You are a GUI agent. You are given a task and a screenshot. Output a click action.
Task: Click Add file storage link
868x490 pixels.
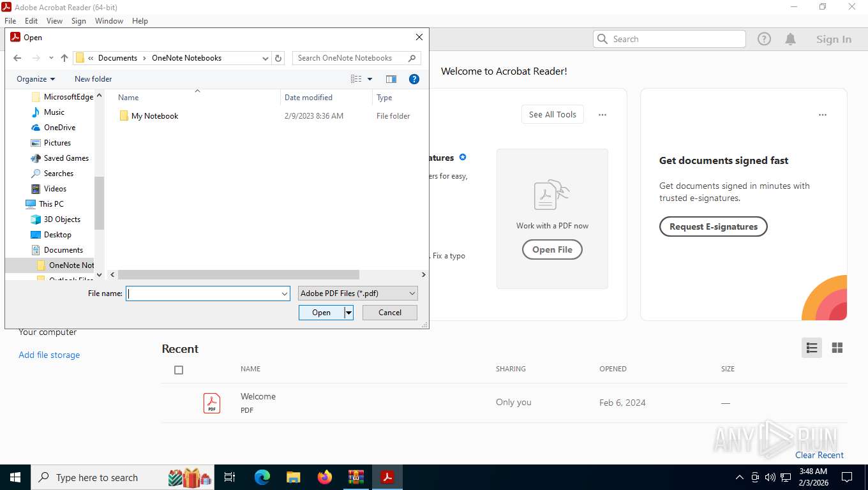coord(49,355)
